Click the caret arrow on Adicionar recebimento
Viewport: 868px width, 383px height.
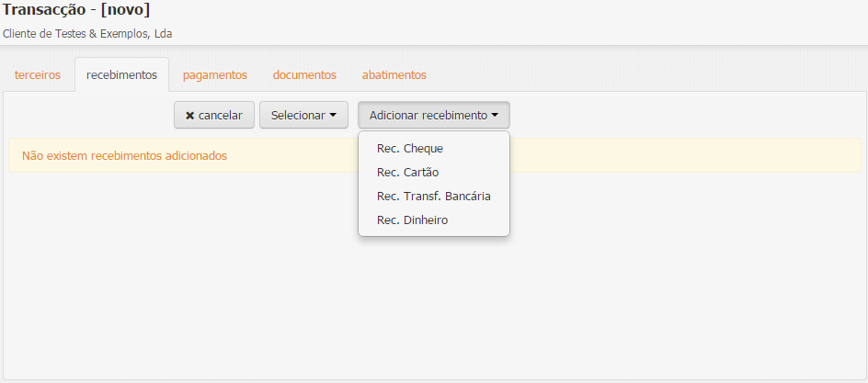(495, 116)
